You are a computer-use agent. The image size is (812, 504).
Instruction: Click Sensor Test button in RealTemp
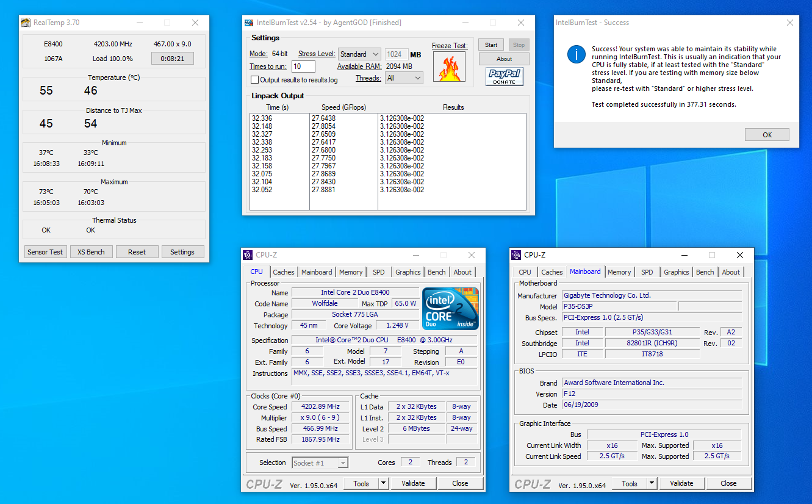(x=45, y=252)
